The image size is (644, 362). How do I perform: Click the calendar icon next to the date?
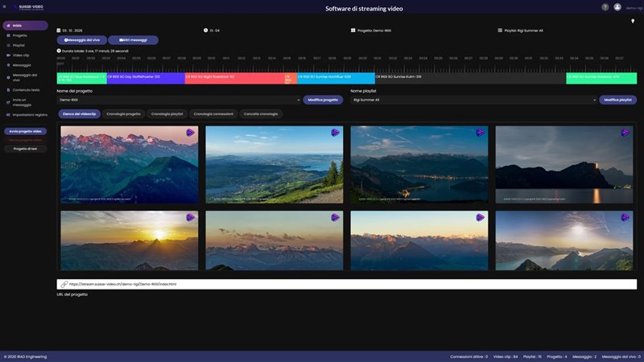tap(59, 31)
